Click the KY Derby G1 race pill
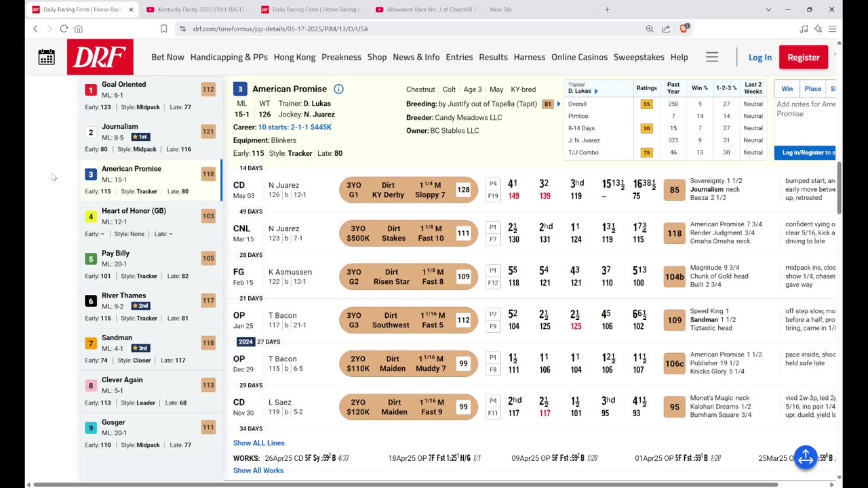This screenshot has width=868, height=488. pyautogui.click(x=408, y=190)
